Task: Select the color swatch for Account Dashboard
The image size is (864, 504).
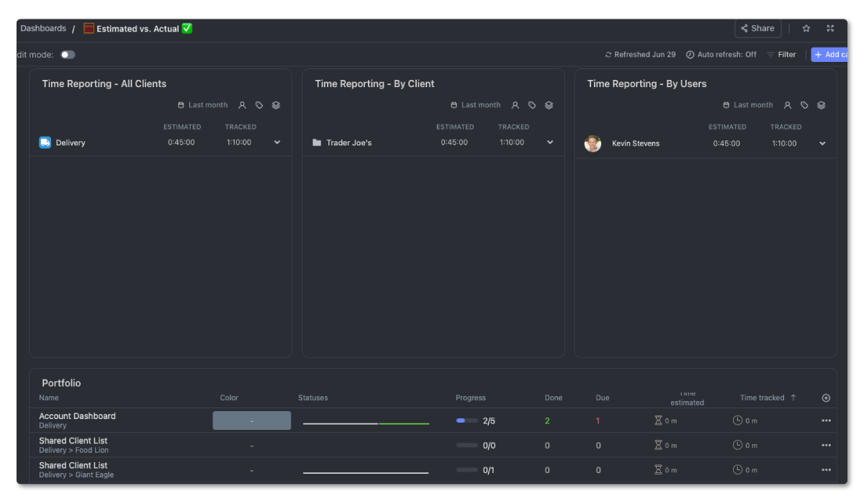Action: 251,420
